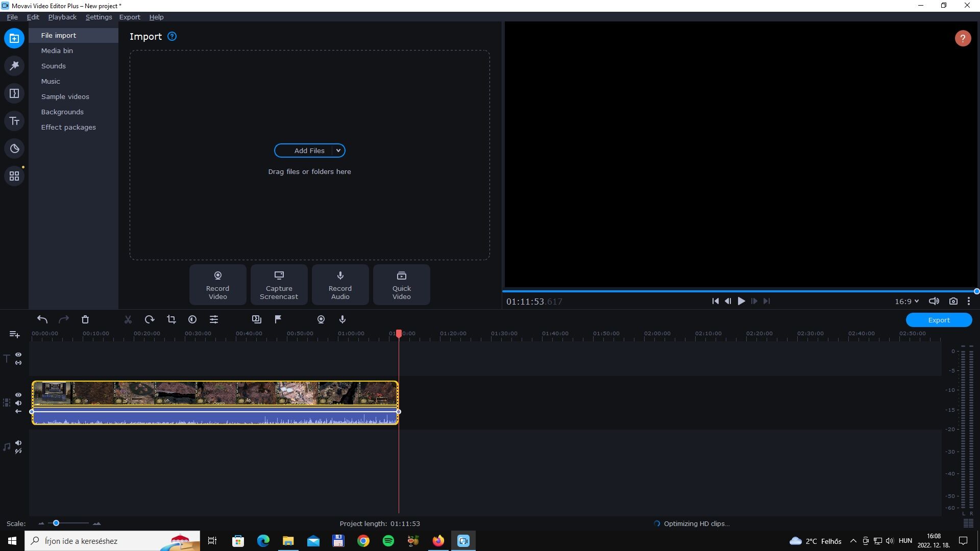Click the zoom out icon beside Scale
The width and height of the screenshot is (980, 551).
pos(41,523)
